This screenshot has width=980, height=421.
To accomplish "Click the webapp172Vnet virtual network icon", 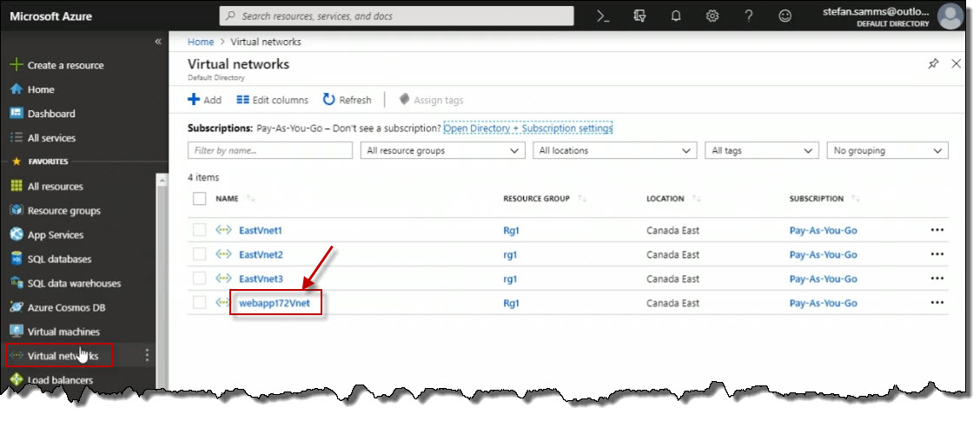I will (x=222, y=303).
